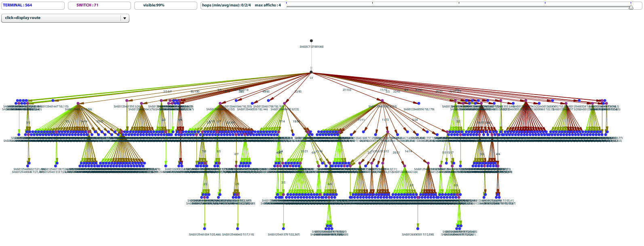Click the dropdown arrow next to display route

point(125,18)
